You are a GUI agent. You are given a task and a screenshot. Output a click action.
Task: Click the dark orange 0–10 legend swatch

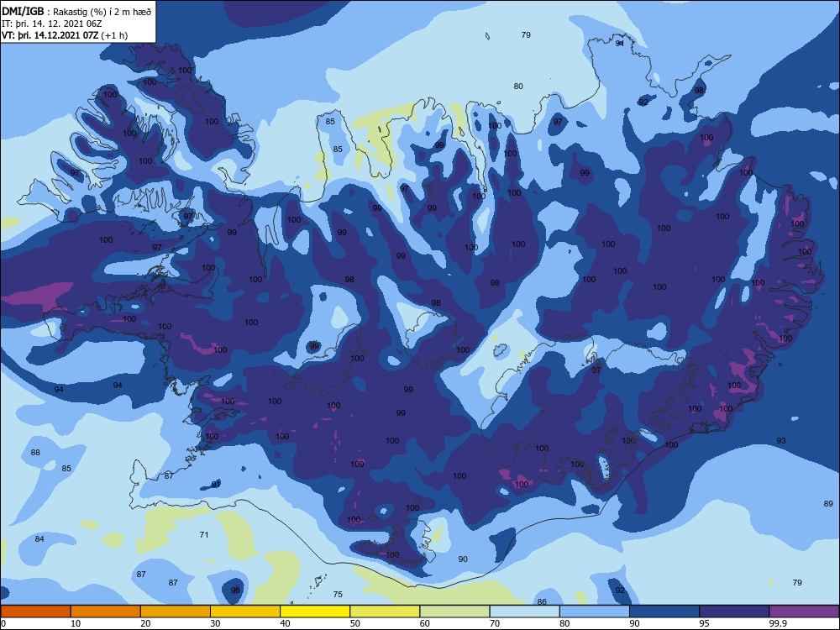35,612
